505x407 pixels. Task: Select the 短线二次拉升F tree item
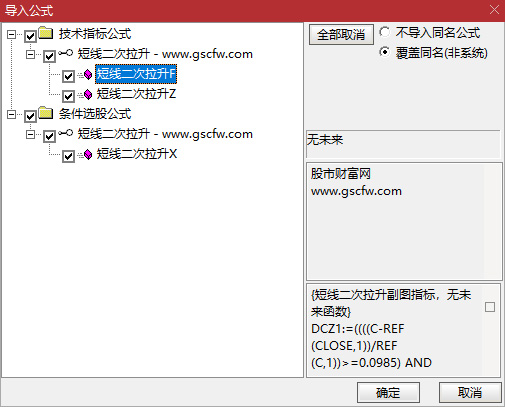(136, 74)
